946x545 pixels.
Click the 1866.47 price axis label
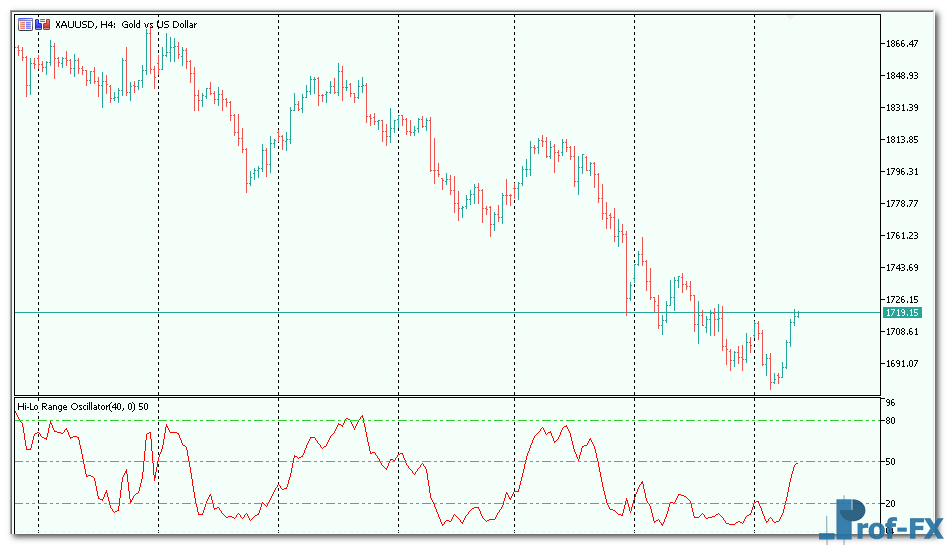[x=901, y=44]
